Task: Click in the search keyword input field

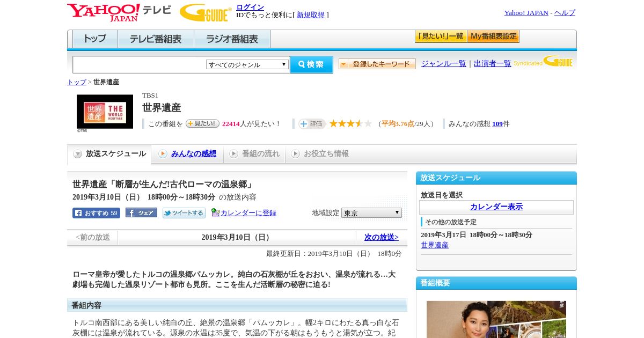Action: click(x=140, y=64)
